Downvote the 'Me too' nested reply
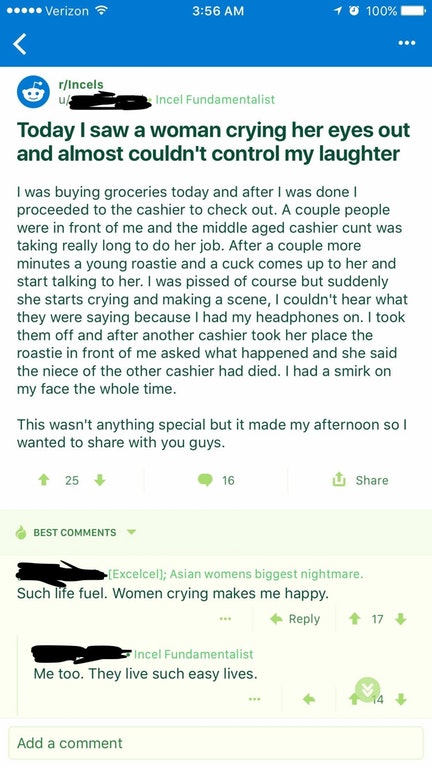432x768 pixels. pos(401,700)
